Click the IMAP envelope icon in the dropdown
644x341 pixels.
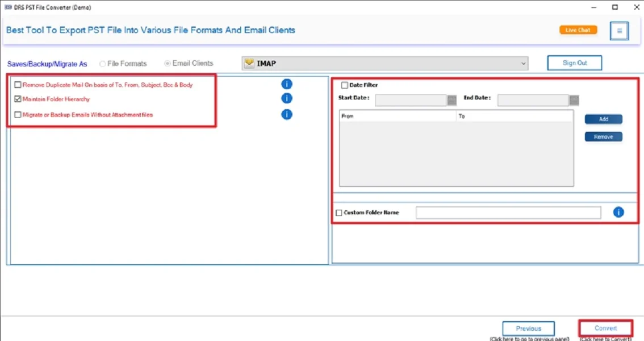(x=249, y=63)
